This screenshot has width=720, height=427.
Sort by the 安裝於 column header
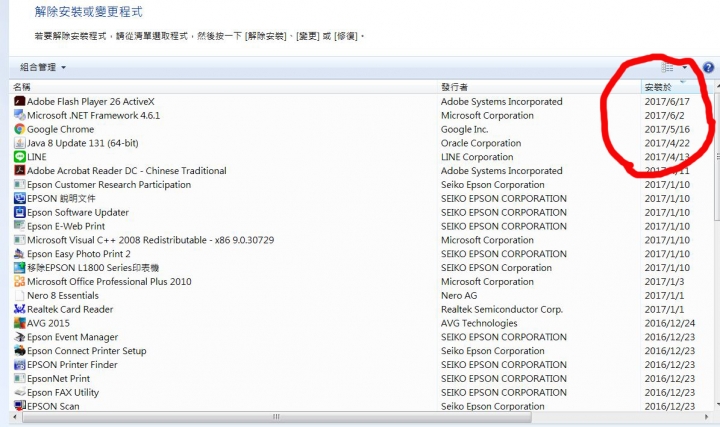(677, 87)
